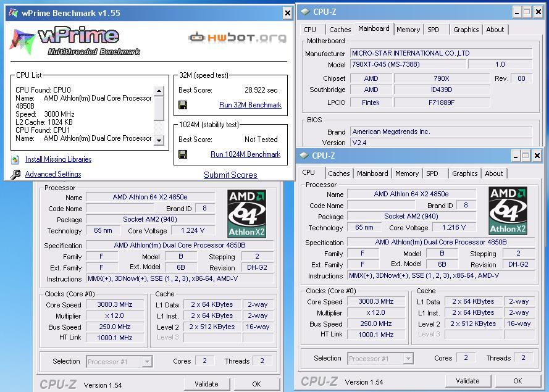Run the 32M Benchmark
Screen dimensions: 549x392
[x=250, y=105]
